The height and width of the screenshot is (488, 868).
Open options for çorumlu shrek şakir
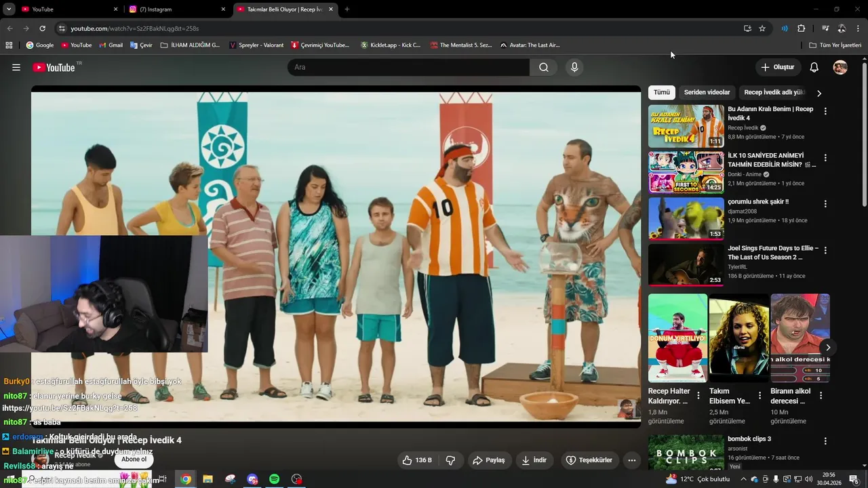click(825, 203)
